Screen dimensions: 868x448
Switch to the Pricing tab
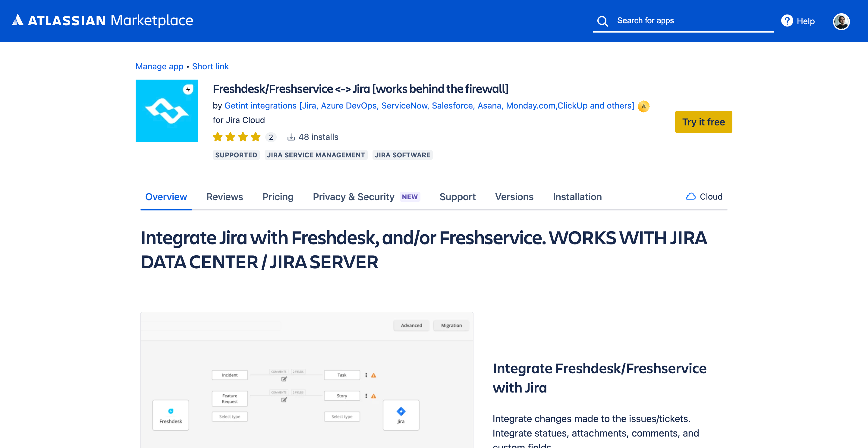point(278,197)
